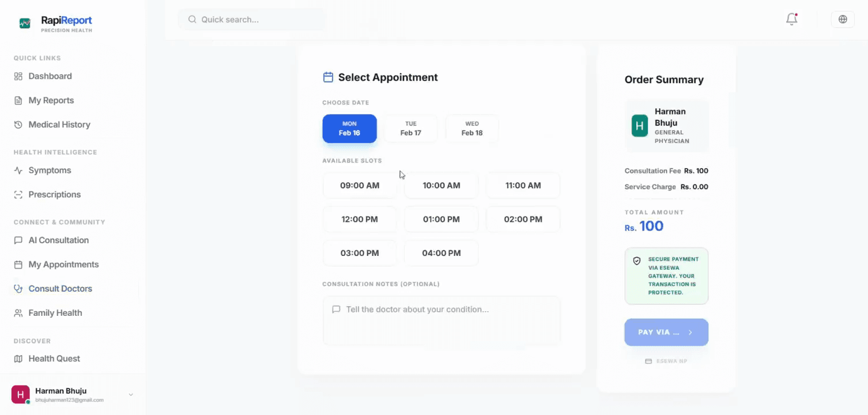Pick the 04:00 PM slot
This screenshot has height=415, width=868.
click(x=441, y=253)
